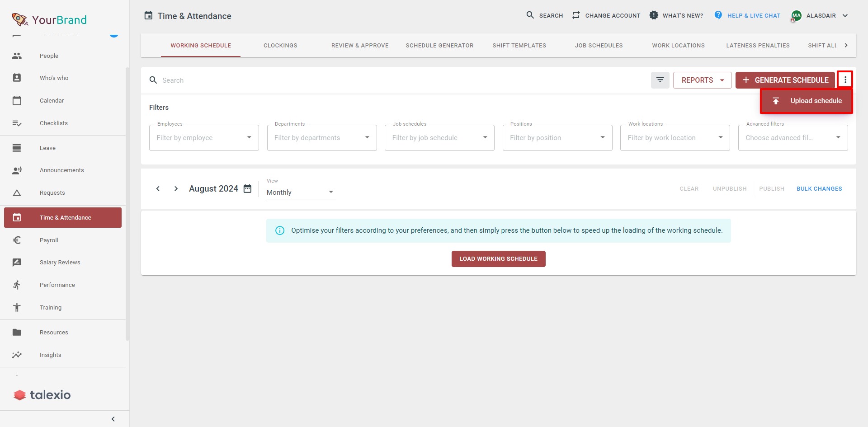This screenshot has height=427, width=868.
Task: Open Filter by employee dropdown
Action: tap(204, 138)
